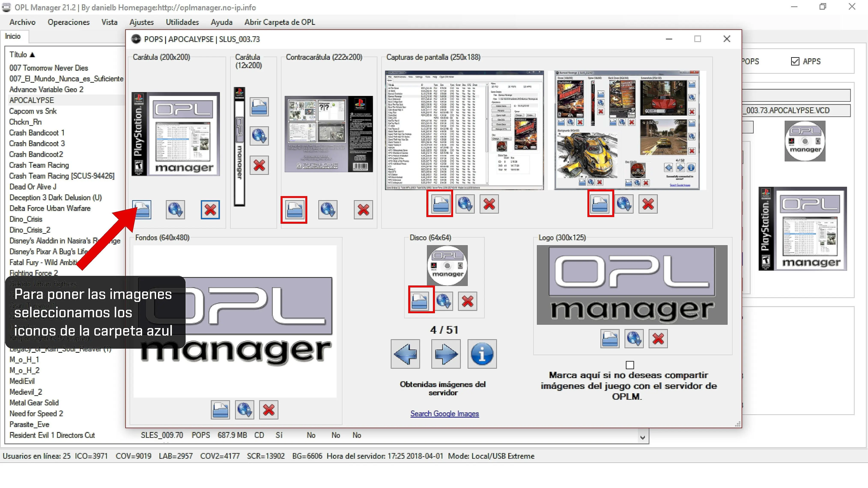Select APOCALYPSE in the game list
868x488 pixels.
click(32, 100)
